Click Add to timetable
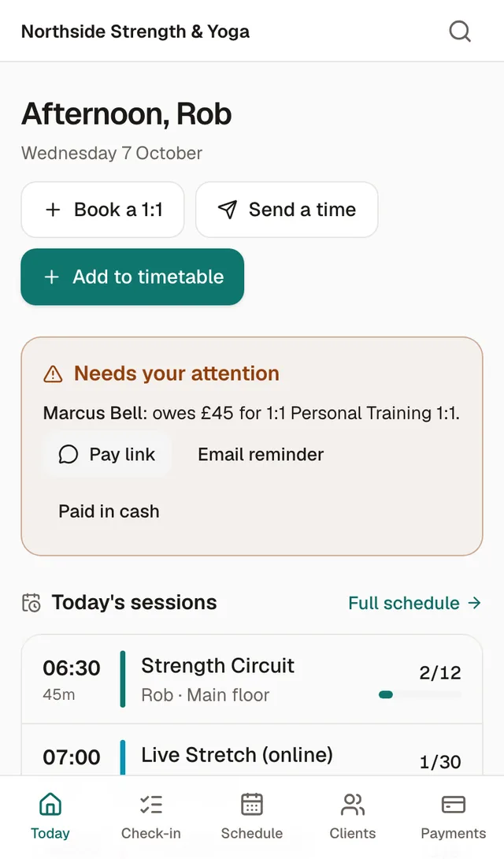Screen dimensions: 504x859 [132, 277]
